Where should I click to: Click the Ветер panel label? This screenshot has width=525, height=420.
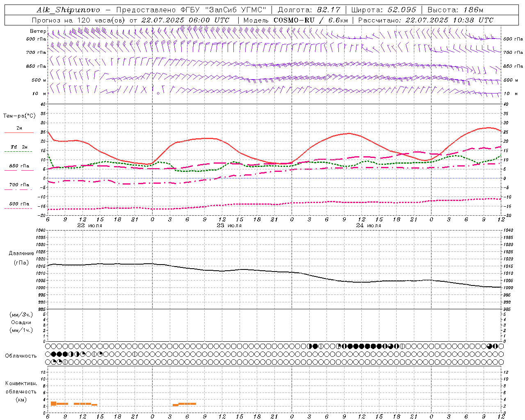click(x=38, y=31)
